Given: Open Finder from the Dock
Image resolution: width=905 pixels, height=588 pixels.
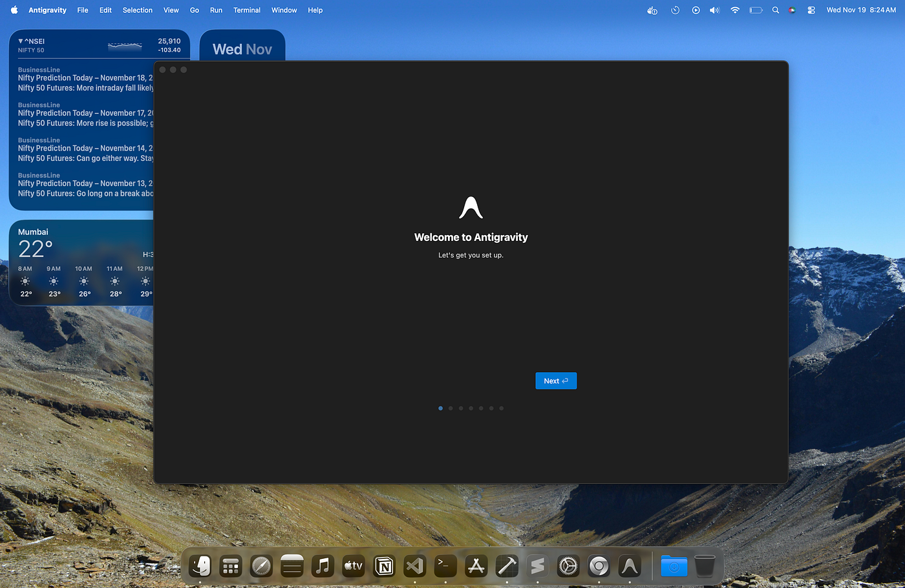Looking at the screenshot, I should tap(200, 566).
